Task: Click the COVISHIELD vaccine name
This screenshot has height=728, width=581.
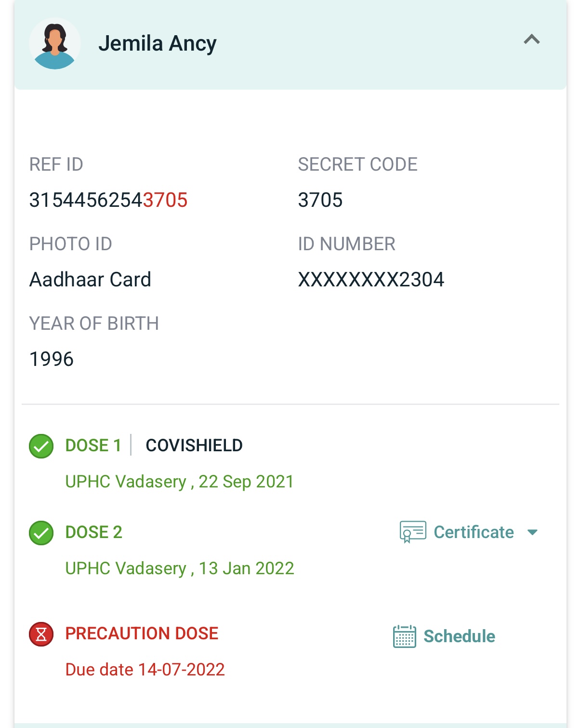Action: (194, 445)
